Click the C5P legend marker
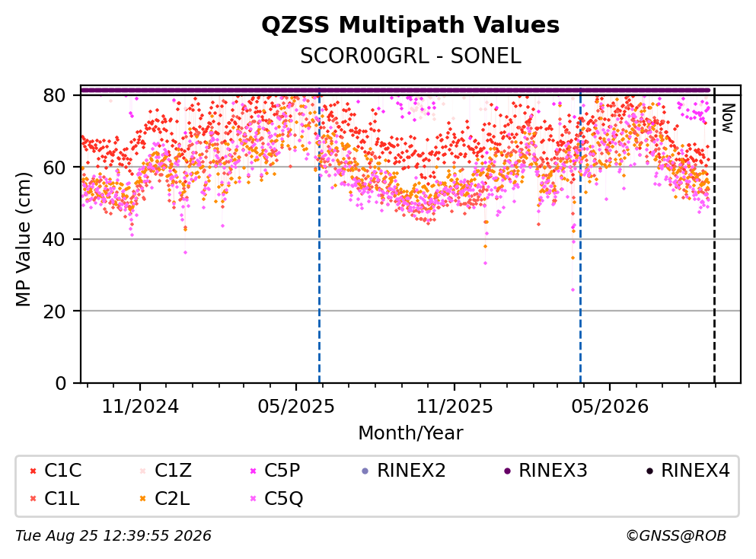The image size is (756, 559). 253,471
